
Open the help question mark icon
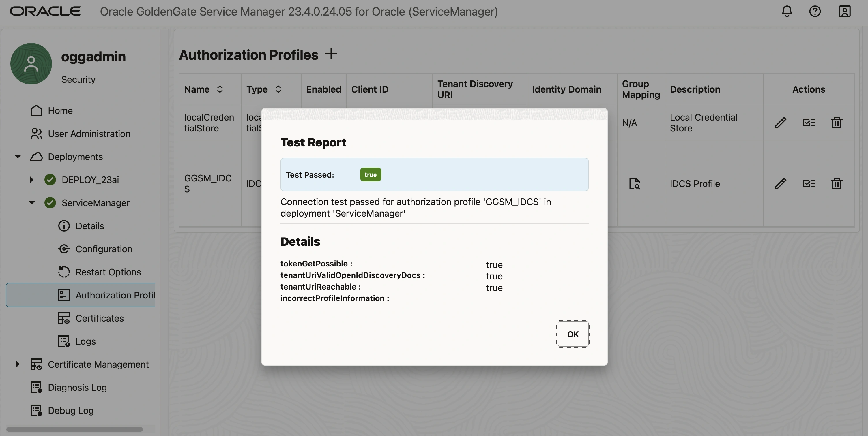click(x=815, y=12)
